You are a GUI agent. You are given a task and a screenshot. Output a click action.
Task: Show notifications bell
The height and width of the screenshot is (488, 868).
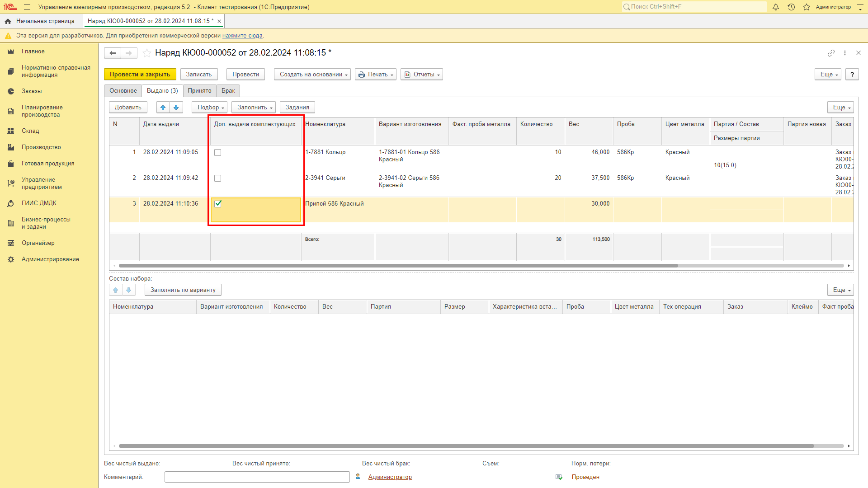(x=776, y=7)
